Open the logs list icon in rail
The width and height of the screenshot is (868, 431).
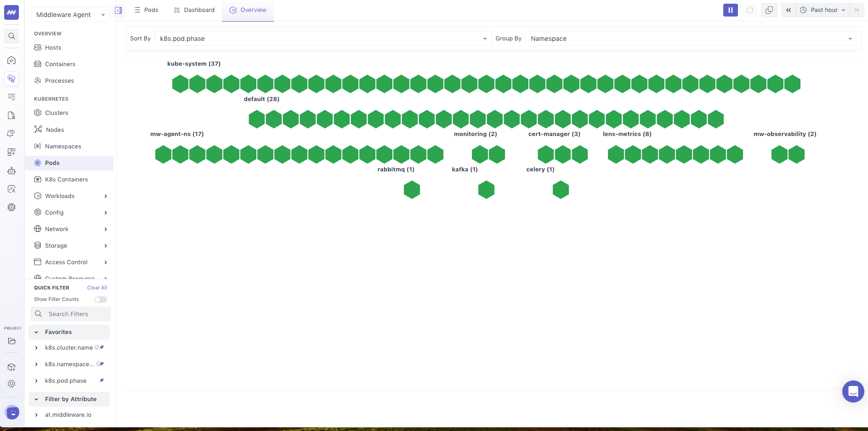[x=11, y=97]
